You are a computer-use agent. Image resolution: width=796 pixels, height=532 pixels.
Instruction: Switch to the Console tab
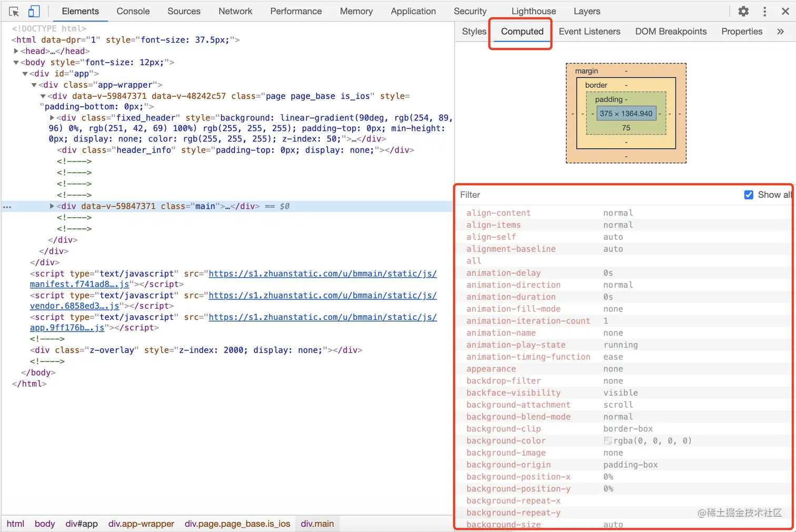(x=133, y=11)
